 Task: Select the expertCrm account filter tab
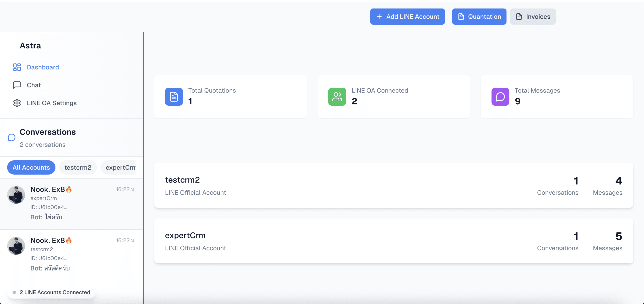(121, 167)
